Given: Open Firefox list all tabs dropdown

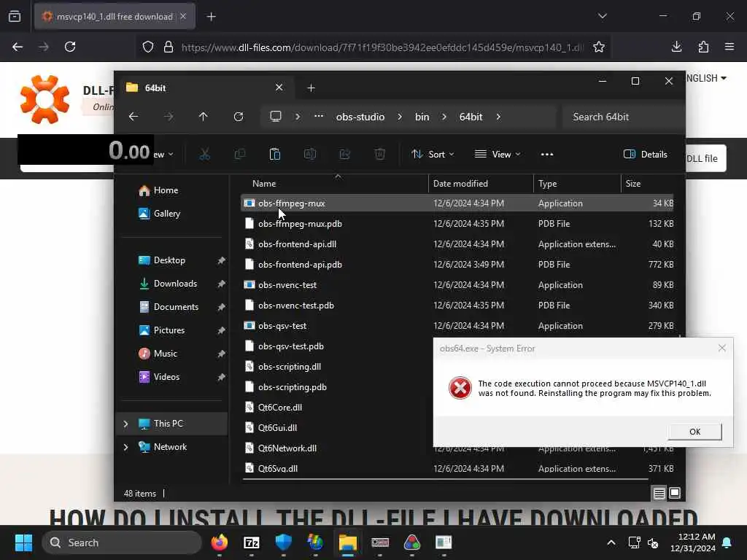Looking at the screenshot, I should pyautogui.click(x=602, y=16).
